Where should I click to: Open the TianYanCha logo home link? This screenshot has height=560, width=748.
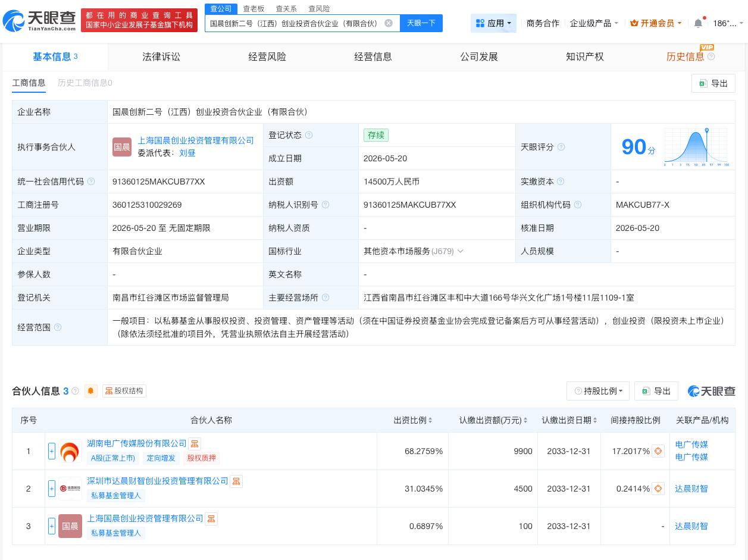pyautogui.click(x=40, y=21)
